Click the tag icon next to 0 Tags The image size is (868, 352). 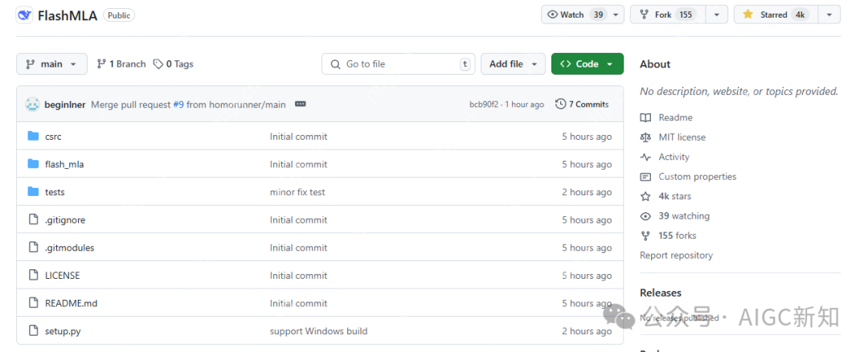158,64
